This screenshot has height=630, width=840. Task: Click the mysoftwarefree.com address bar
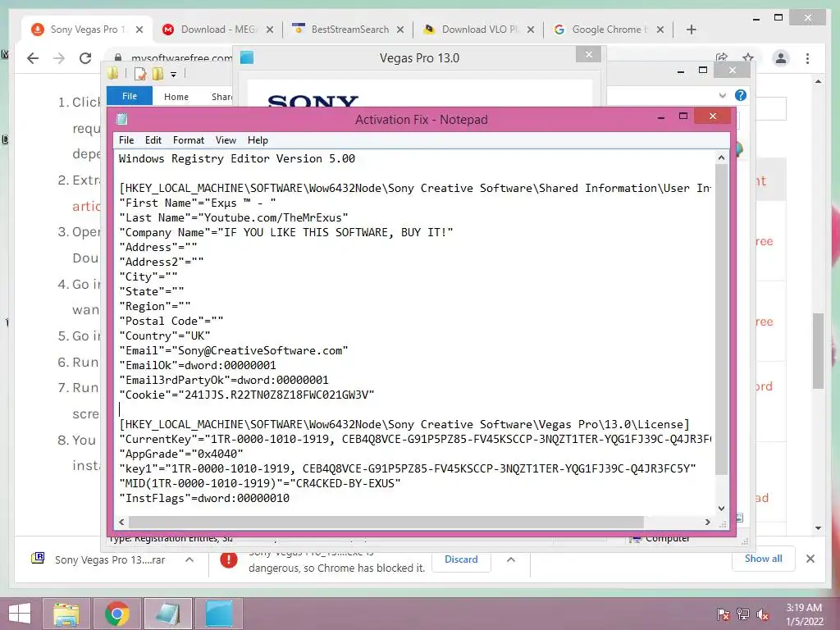pyautogui.click(x=181, y=58)
